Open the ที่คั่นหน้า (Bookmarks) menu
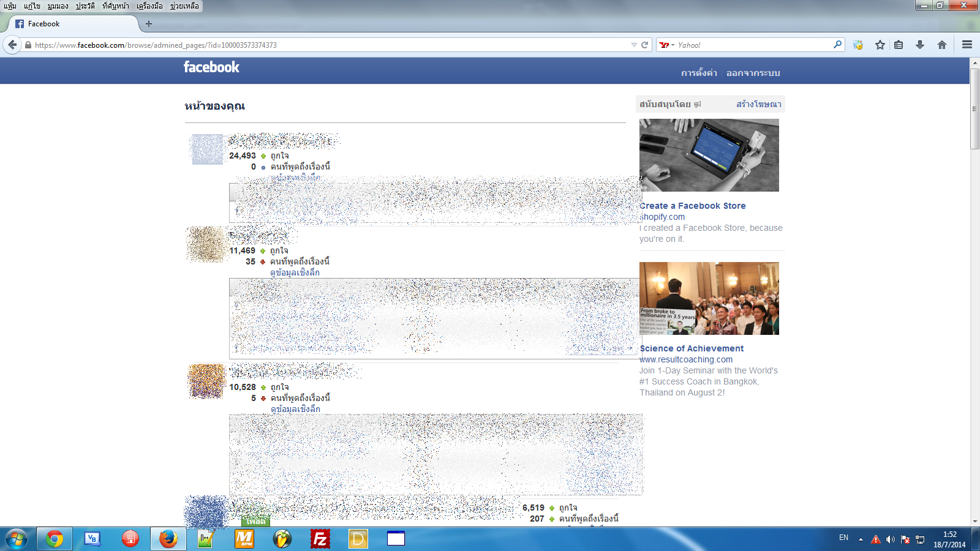980x551 pixels. [x=116, y=6]
